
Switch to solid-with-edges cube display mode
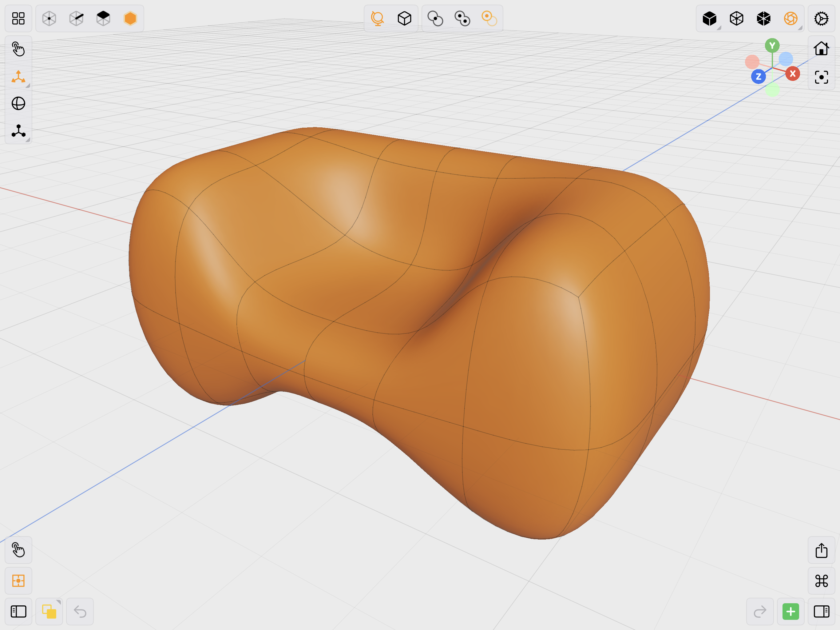[x=764, y=18]
